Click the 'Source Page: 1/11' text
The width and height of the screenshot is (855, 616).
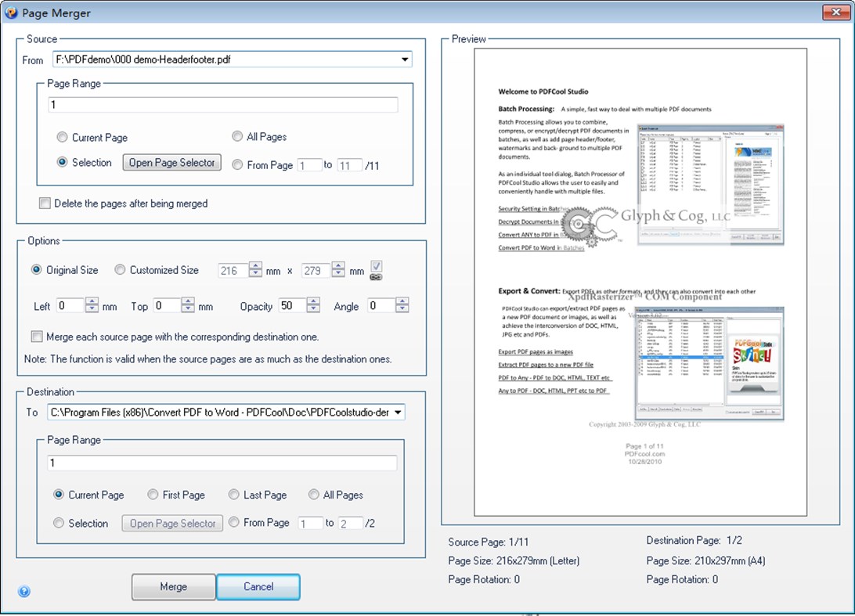488,542
